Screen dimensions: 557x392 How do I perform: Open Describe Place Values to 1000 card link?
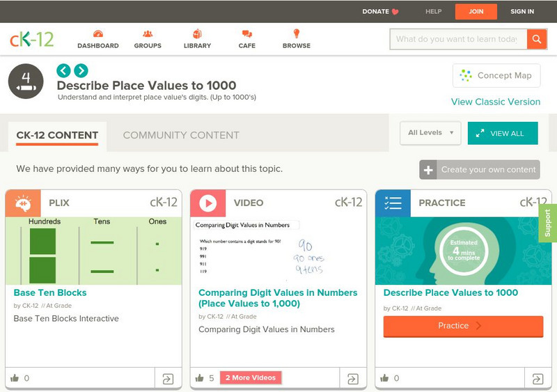pos(450,293)
